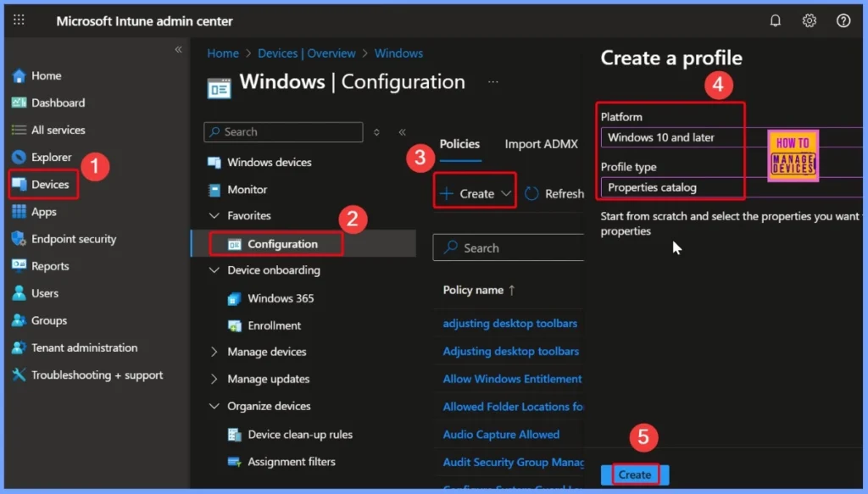Image resolution: width=868 pixels, height=494 pixels.
Task: Click the Reports icon in sidebar
Action: (x=19, y=265)
